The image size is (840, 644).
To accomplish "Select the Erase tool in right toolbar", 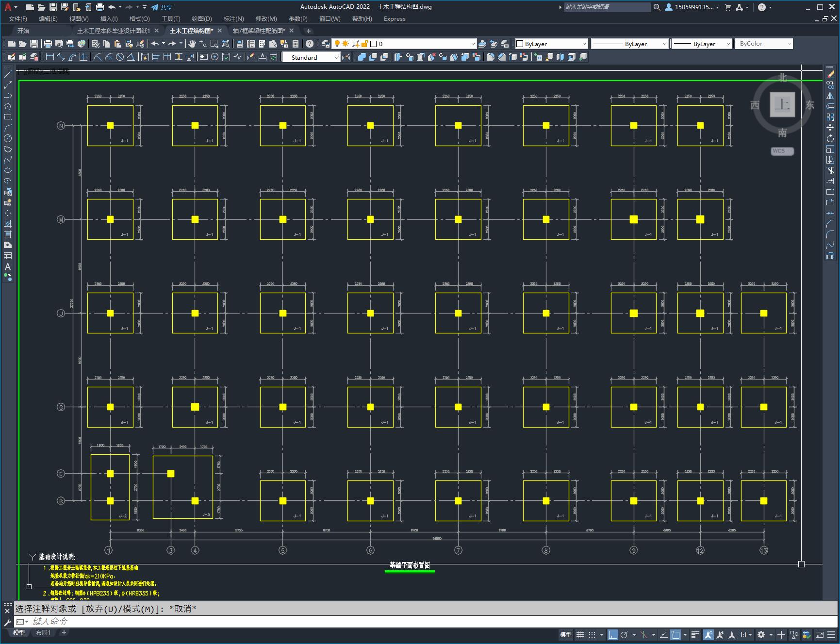I will [x=830, y=74].
